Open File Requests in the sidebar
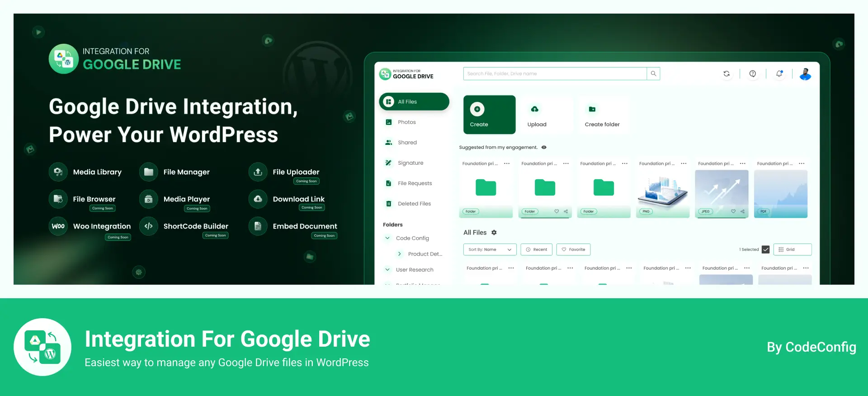868x396 pixels. [x=414, y=183]
